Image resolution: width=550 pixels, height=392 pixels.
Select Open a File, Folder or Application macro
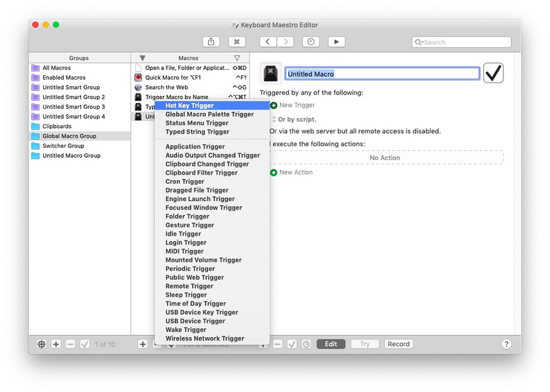coord(191,68)
